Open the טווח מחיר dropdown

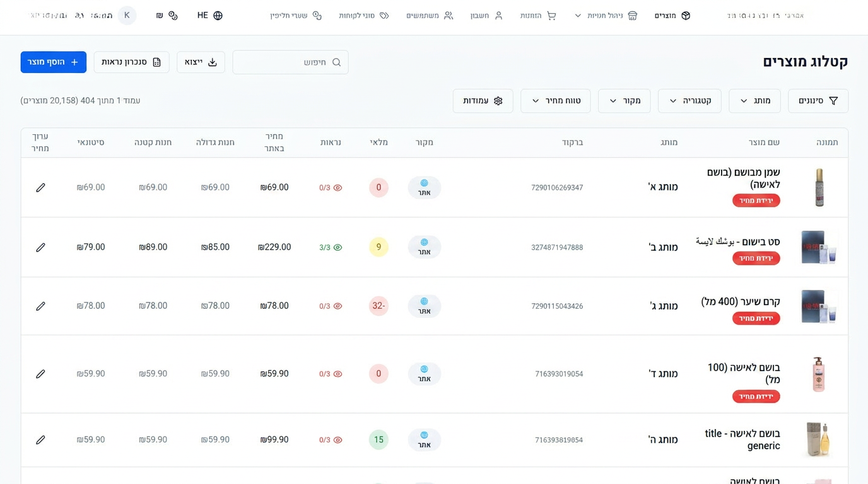[556, 101]
